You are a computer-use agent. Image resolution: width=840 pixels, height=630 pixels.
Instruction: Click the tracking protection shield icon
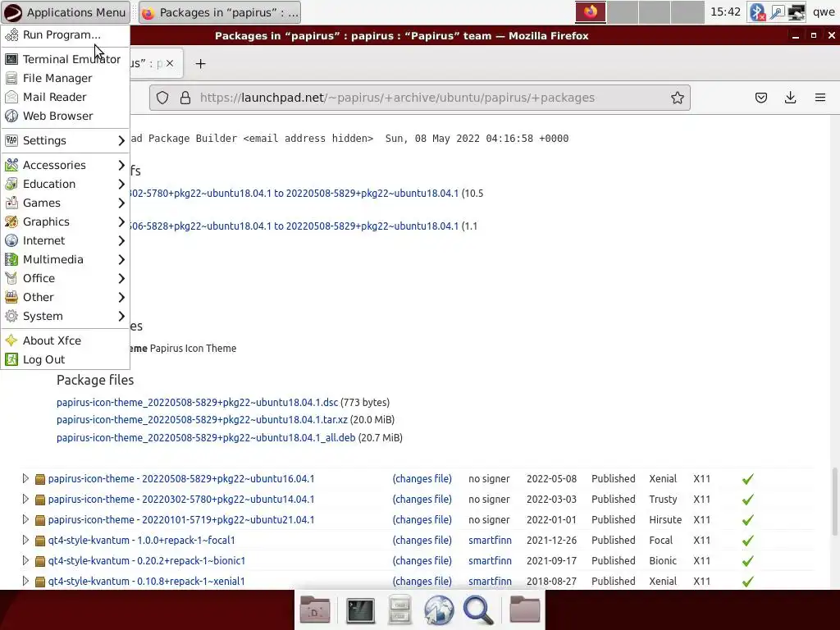pyautogui.click(x=162, y=98)
